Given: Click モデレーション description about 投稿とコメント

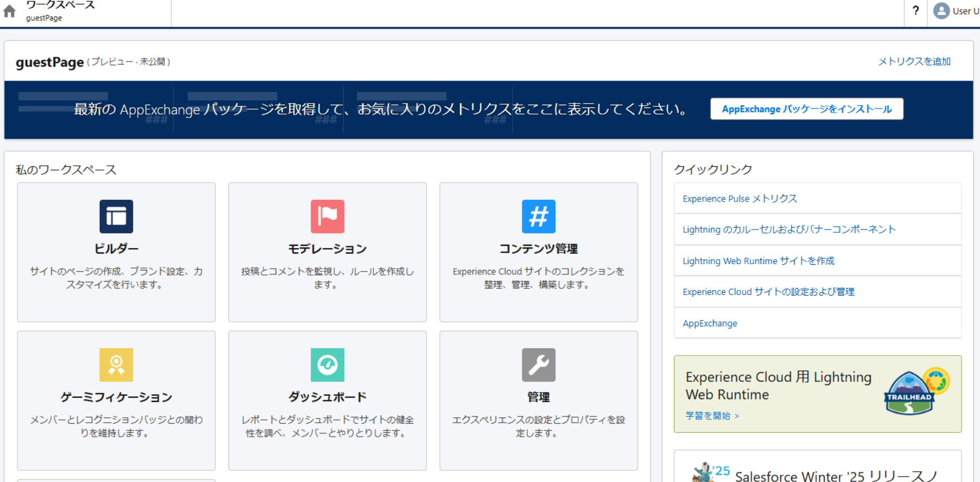Looking at the screenshot, I should pyautogui.click(x=327, y=278).
